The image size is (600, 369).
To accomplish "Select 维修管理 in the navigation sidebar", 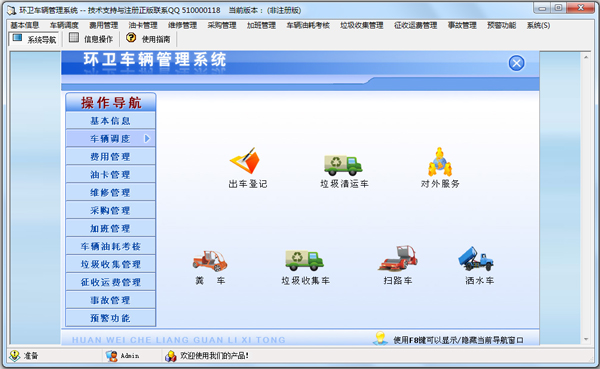I will (110, 193).
